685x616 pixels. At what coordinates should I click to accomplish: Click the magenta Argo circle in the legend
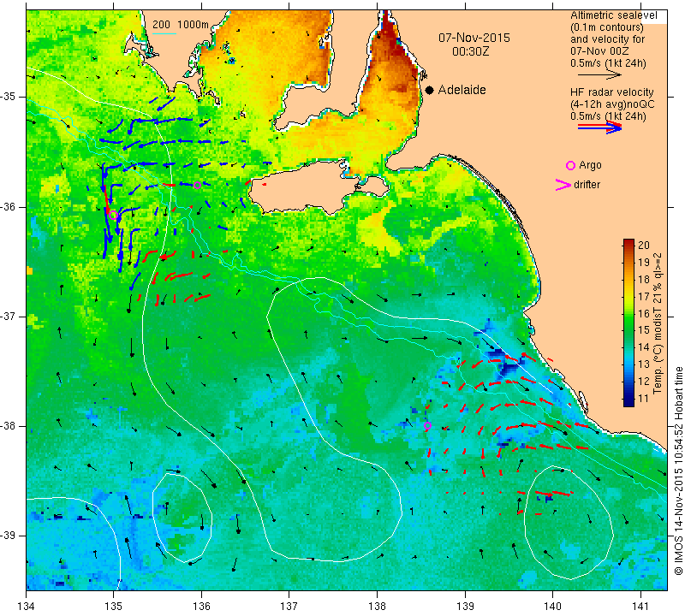570,165
